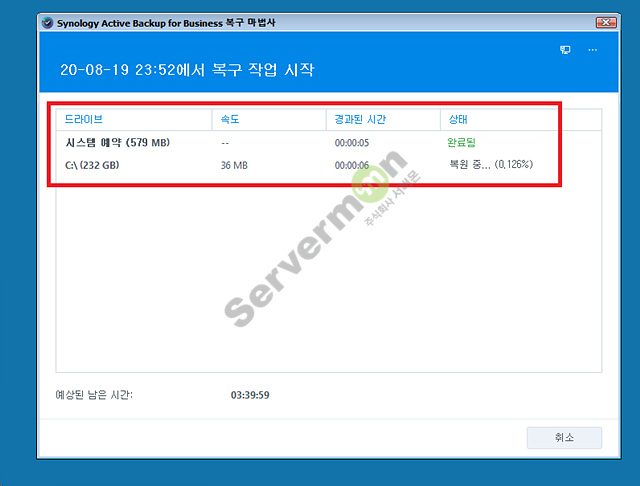Open the three-dots more options menu
The height and width of the screenshot is (486, 640).
(592, 50)
